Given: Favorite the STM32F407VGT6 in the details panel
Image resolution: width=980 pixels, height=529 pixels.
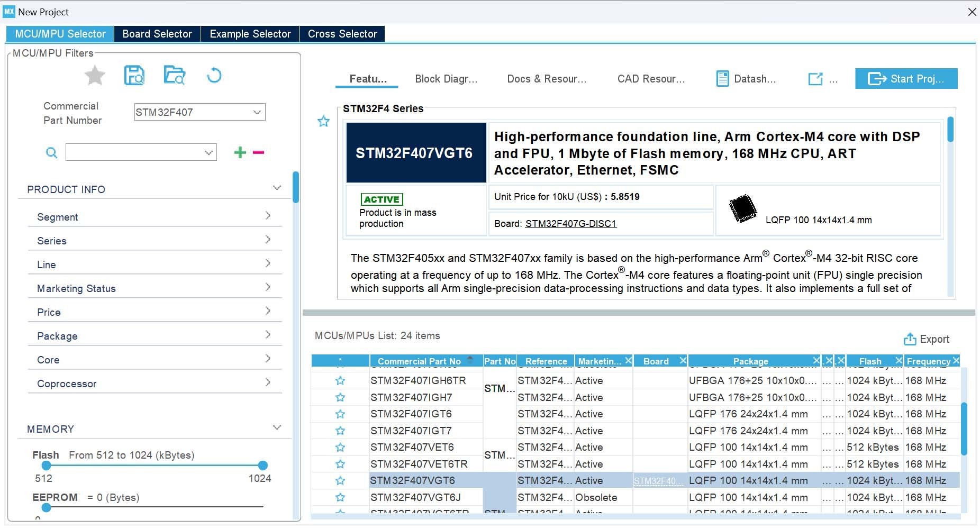Looking at the screenshot, I should click(x=323, y=122).
